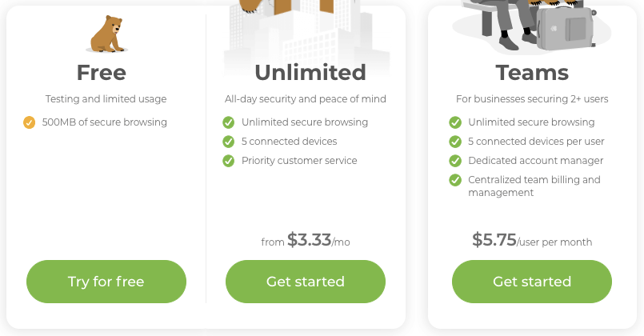Click checkmark beside Teams Unlimited secure browsing

pos(455,122)
